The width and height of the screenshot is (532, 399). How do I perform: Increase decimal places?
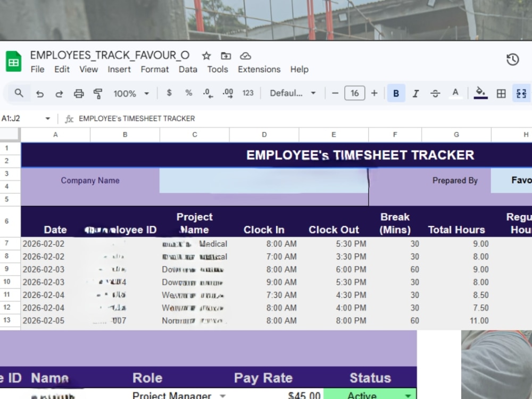(228, 93)
